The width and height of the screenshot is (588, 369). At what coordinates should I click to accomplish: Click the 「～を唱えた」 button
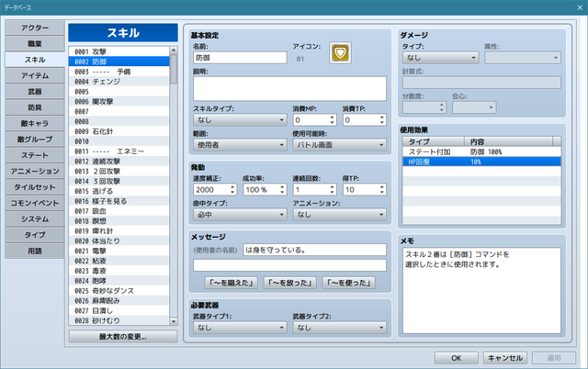click(x=231, y=283)
